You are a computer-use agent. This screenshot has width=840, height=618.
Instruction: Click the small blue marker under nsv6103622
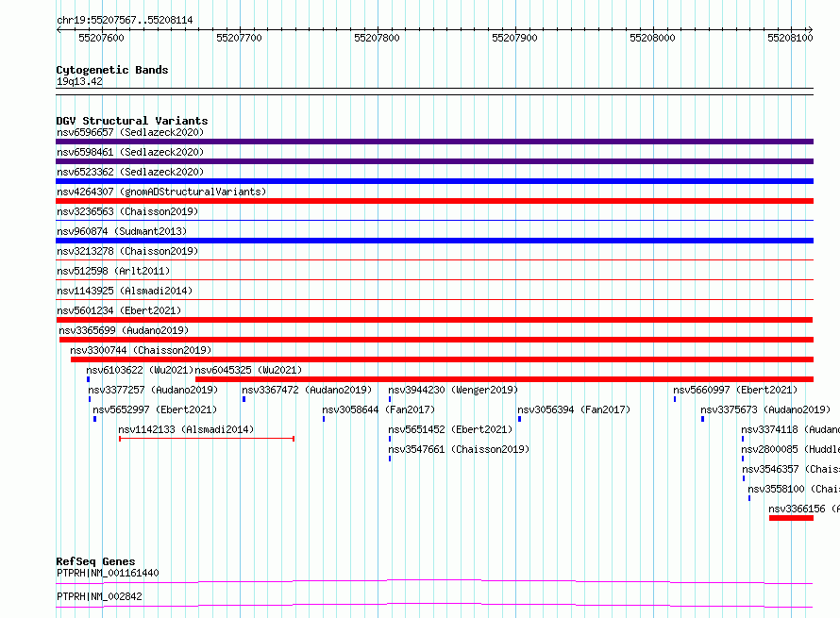coord(89,379)
